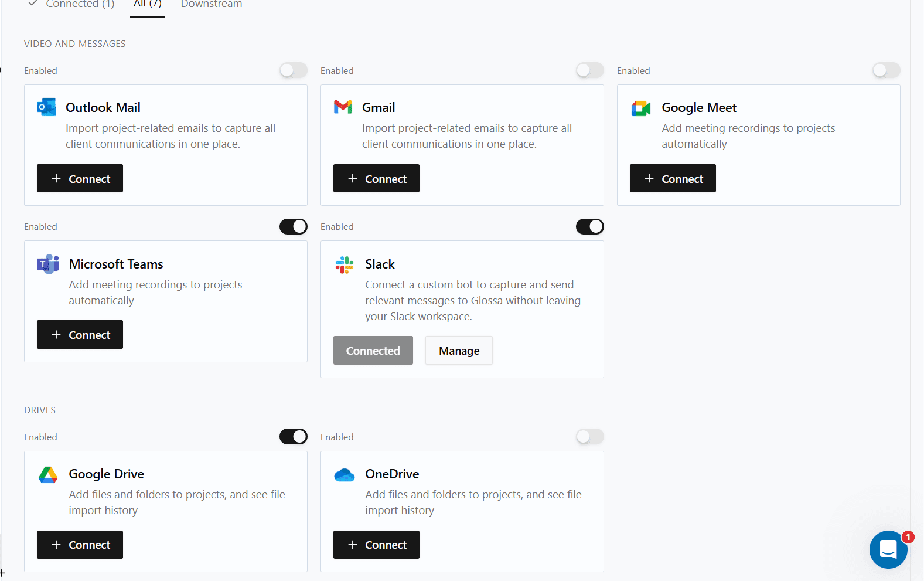Viewport: 924px width, 581px height.
Task: Click the Enabled label above Gmail
Action: (337, 70)
